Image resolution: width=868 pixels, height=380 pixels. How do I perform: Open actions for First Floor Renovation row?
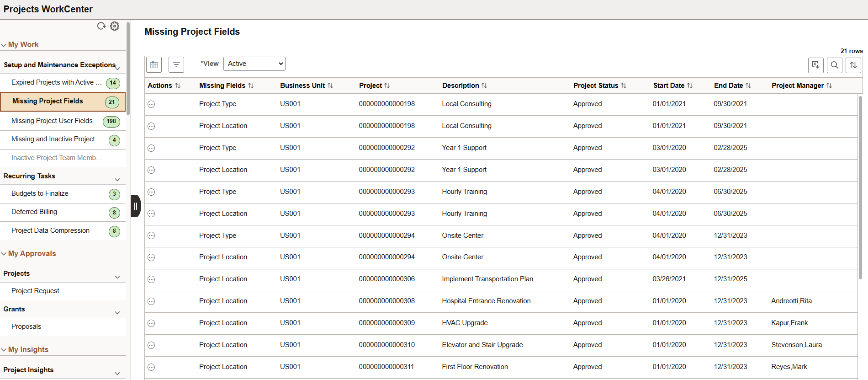tap(151, 367)
